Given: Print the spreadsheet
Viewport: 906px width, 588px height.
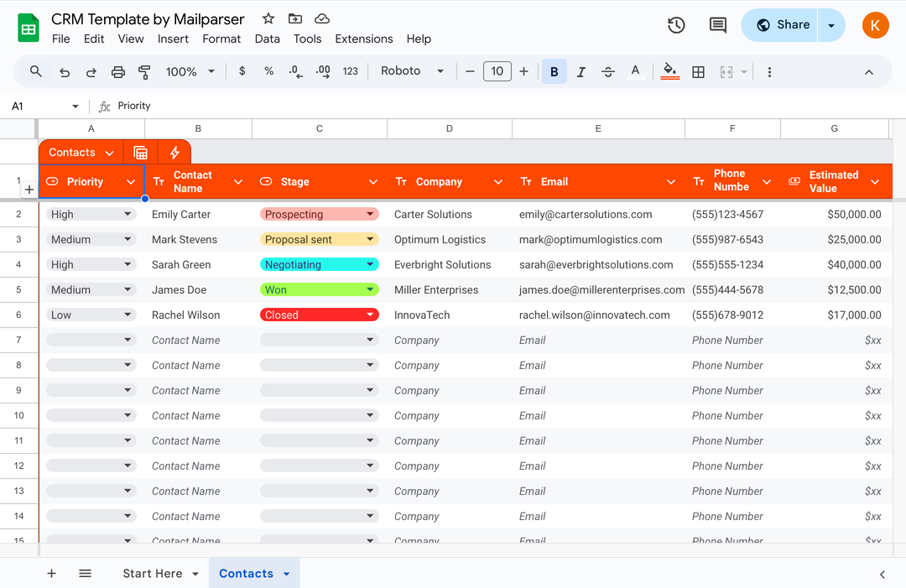Looking at the screenshot, I should [118, 72].
